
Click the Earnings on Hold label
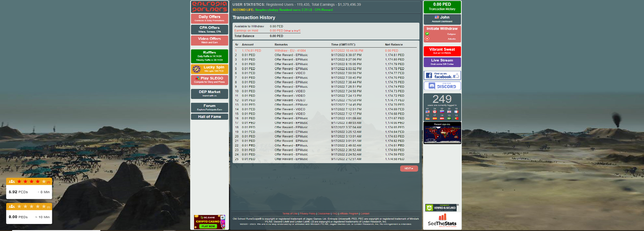tap(246, 31)
